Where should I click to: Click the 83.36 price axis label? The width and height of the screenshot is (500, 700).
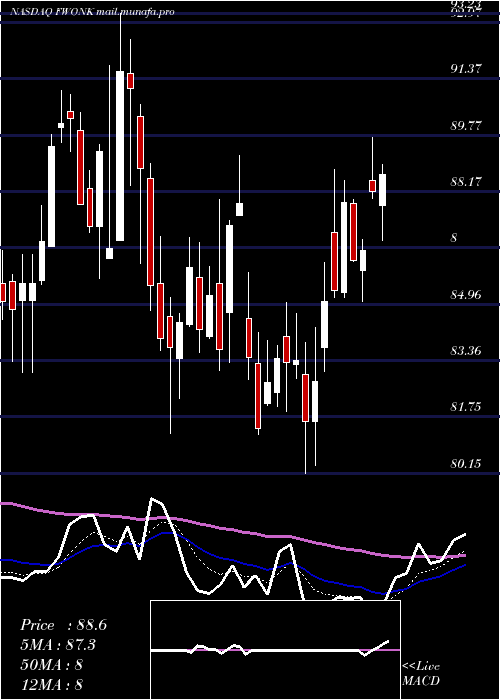[467, 351]
